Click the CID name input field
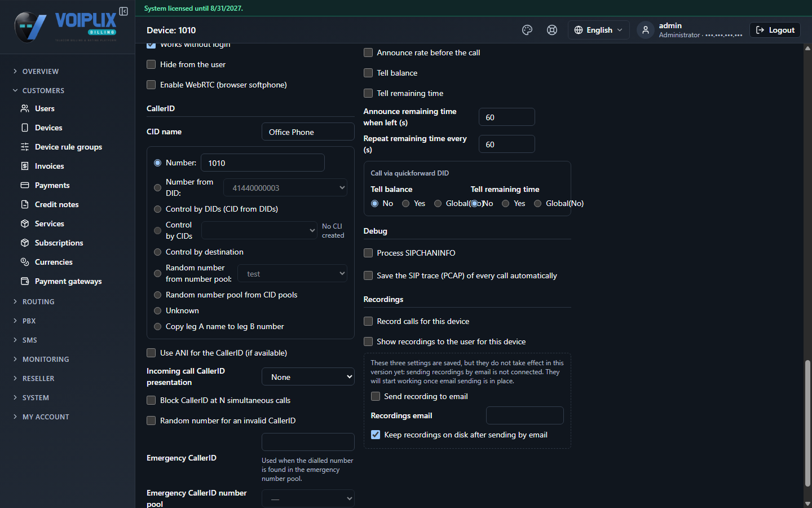The image size is (812, 508). (x=308, y=132)
